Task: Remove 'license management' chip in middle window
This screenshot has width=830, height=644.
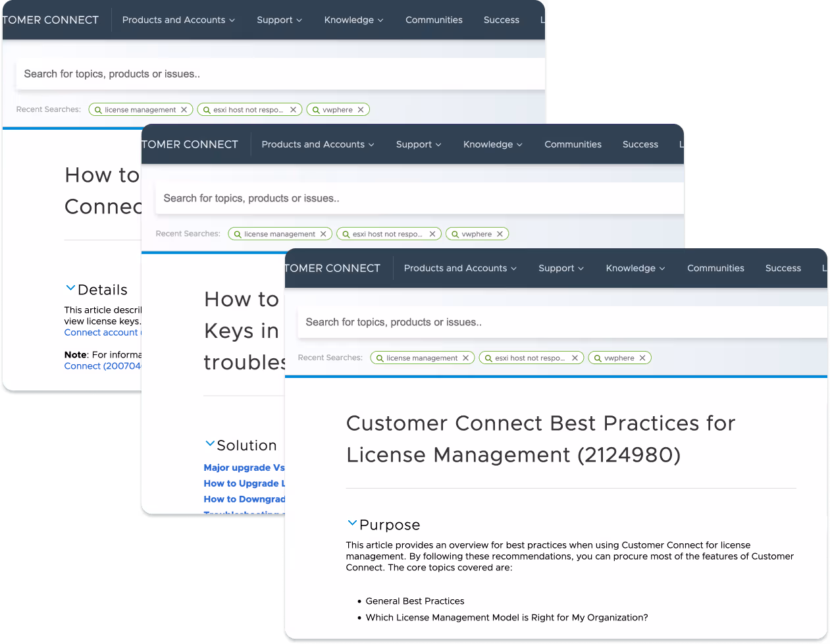Action: pos(323,234)
